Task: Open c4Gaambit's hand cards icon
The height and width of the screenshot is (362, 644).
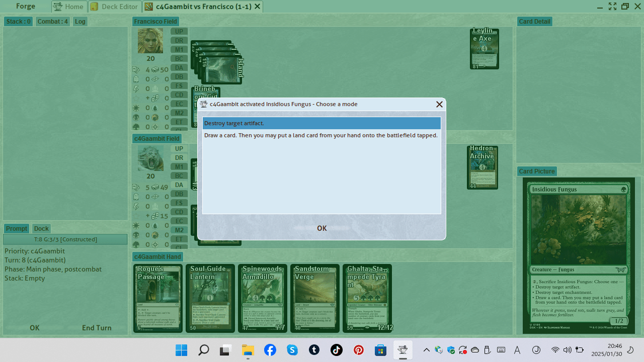Action: pyautogui.click(x=136, y=187)
